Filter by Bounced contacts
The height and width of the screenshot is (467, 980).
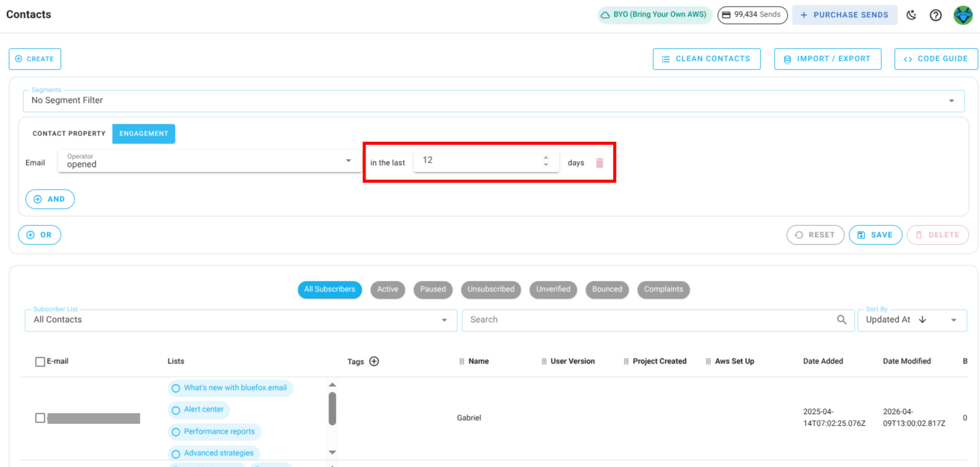(607, 290)
